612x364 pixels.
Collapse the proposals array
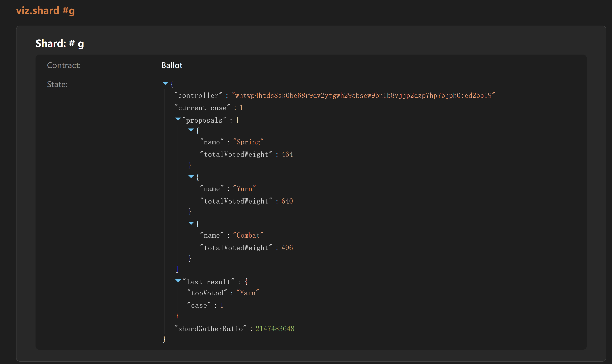pyautogui.click(x=178, y=119)
